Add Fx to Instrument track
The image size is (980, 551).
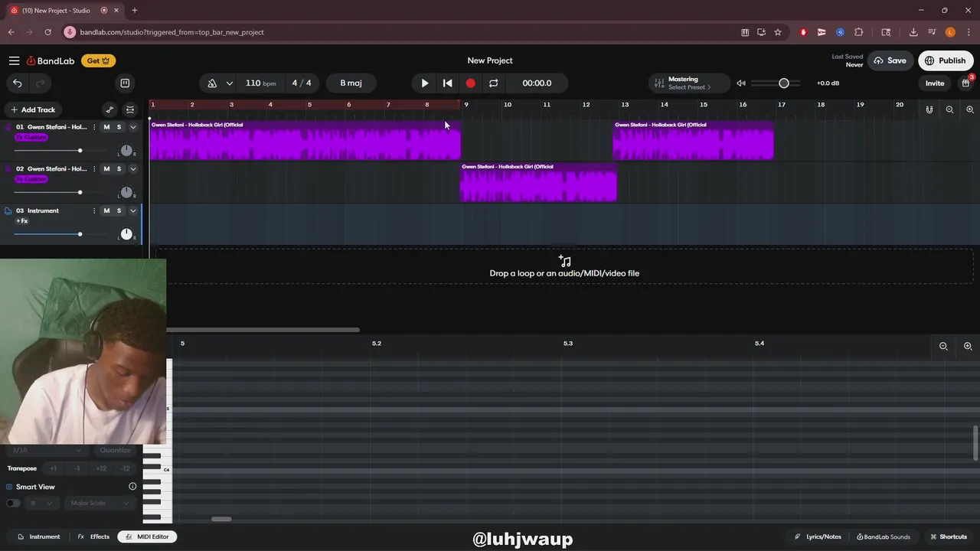[x=22, y=221]
